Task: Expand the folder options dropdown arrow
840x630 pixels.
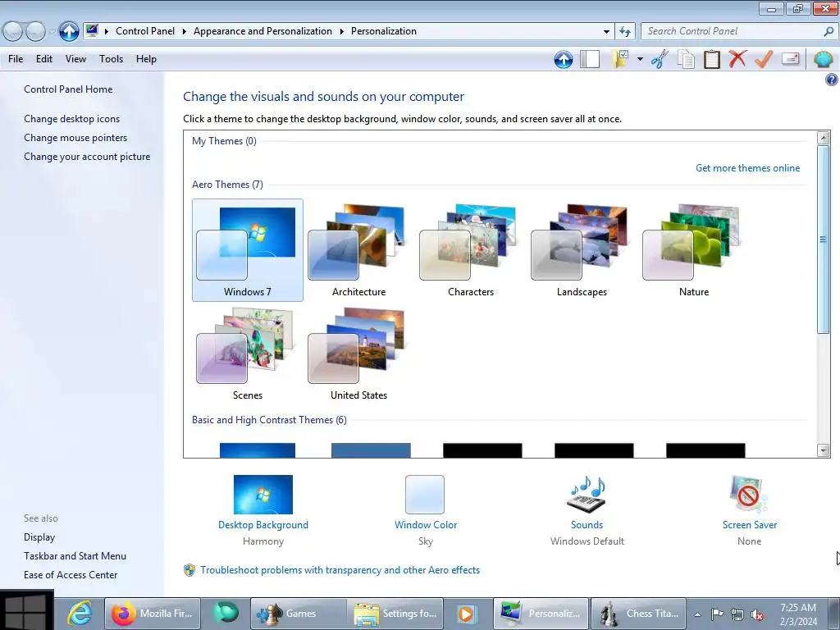Action: 640,59
